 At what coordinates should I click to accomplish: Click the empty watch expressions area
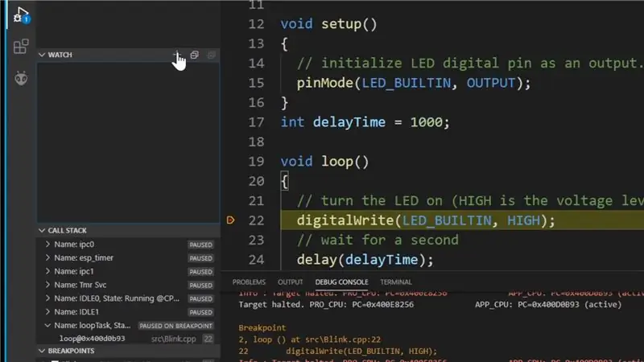pyautogui.click(x=128, y=143)
